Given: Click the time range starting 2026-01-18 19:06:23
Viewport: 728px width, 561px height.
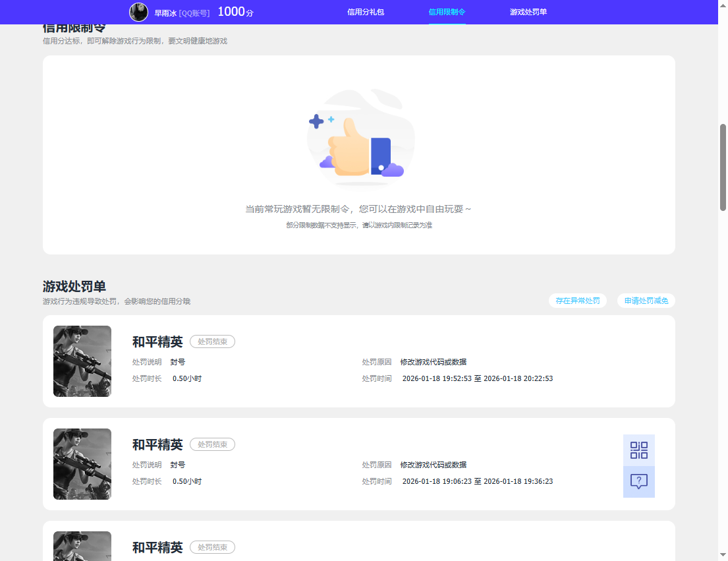Looking at the screenshot, I should pos(477,482).
